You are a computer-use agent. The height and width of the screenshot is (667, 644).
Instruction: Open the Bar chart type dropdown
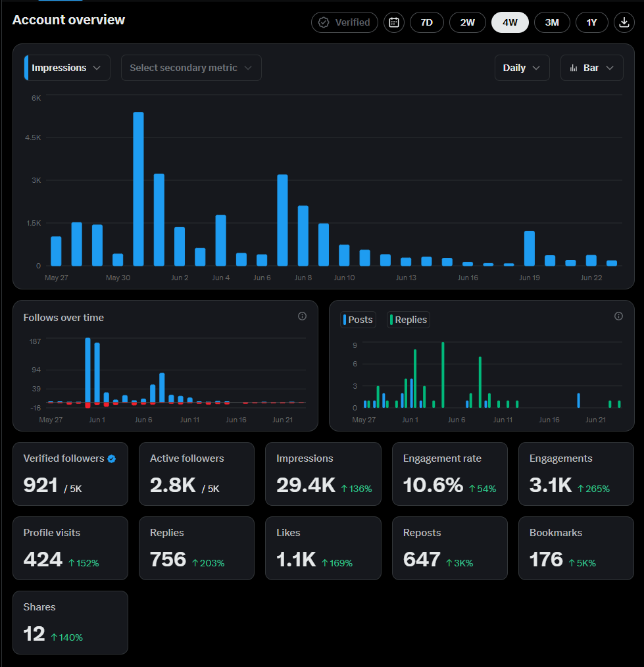tap(591, 68)
